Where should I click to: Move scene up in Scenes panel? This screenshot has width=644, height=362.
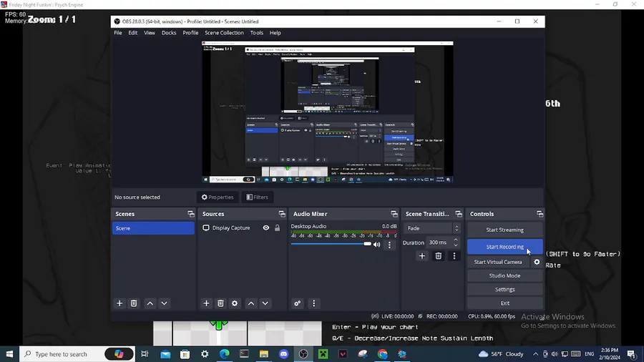[150, 303]
